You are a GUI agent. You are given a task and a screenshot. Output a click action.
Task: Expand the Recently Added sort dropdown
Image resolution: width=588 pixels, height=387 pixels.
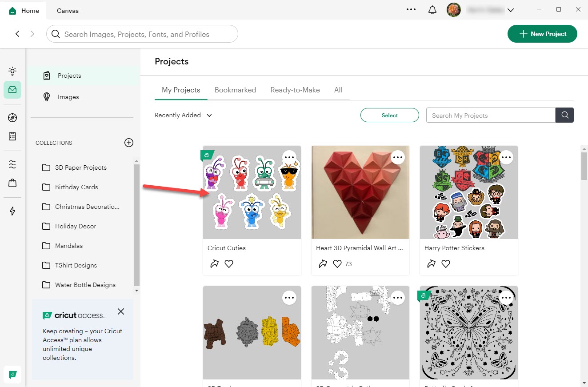pyautogui.click(x=183, y=115)
